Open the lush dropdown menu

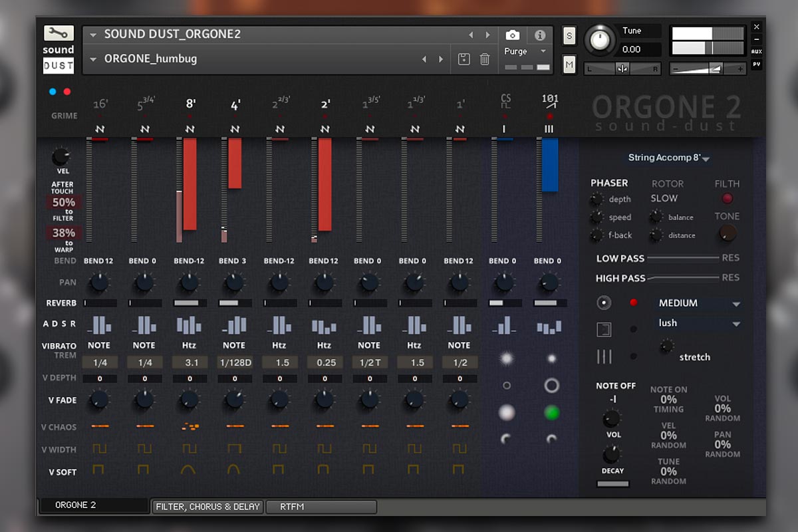(698, 323)
